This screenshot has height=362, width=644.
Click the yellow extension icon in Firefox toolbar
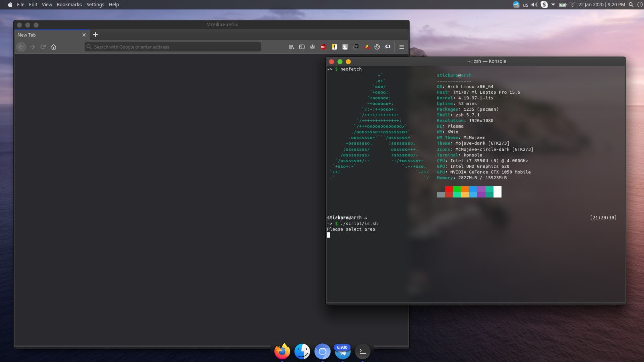(334, 47)
